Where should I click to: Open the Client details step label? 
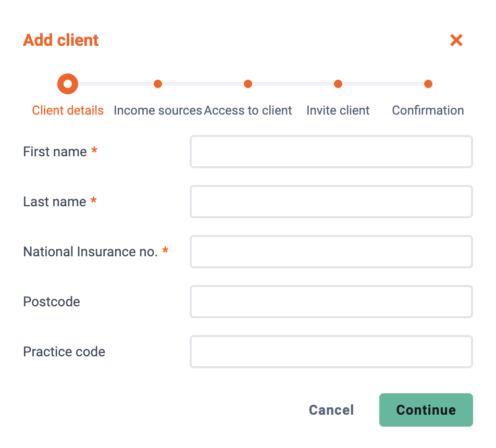68,110
